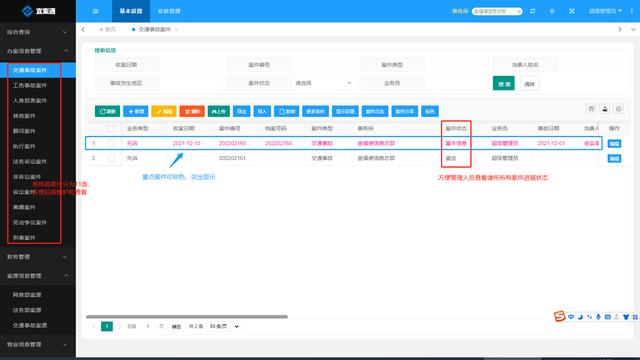The image size is (640, 360).
Task: Open the 案件状态 请选择 dropdown
Action: click(x=323, y=83)
